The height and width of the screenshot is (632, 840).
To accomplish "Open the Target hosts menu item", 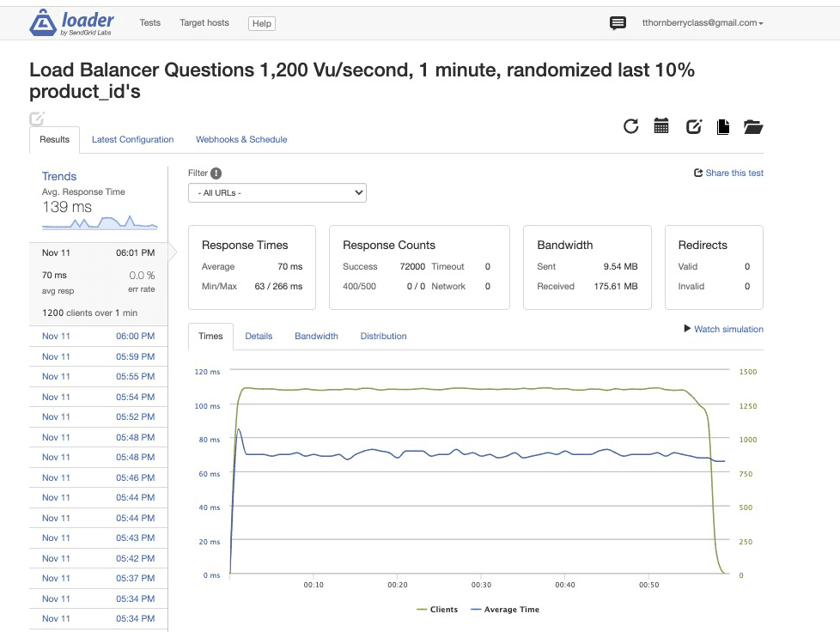I will tap(204, 23).
